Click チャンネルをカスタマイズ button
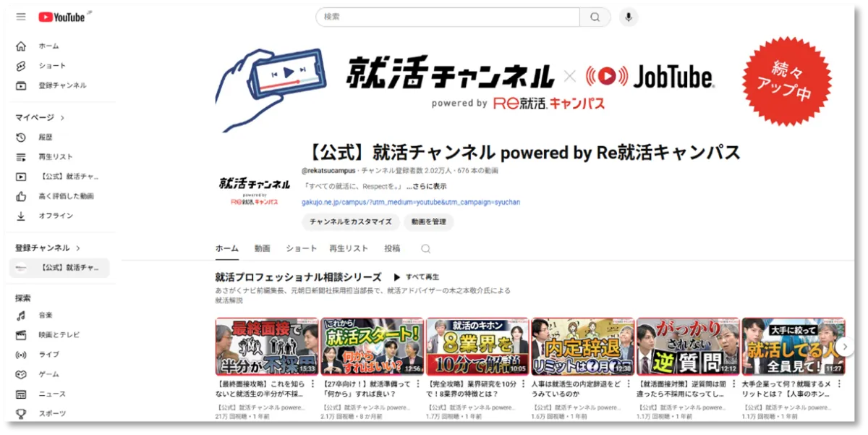Screen dimensions: 868x435 pos(350,222)
